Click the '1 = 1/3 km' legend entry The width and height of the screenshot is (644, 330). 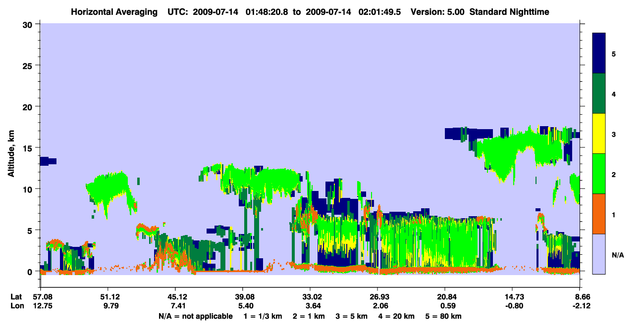coord(263,316)
